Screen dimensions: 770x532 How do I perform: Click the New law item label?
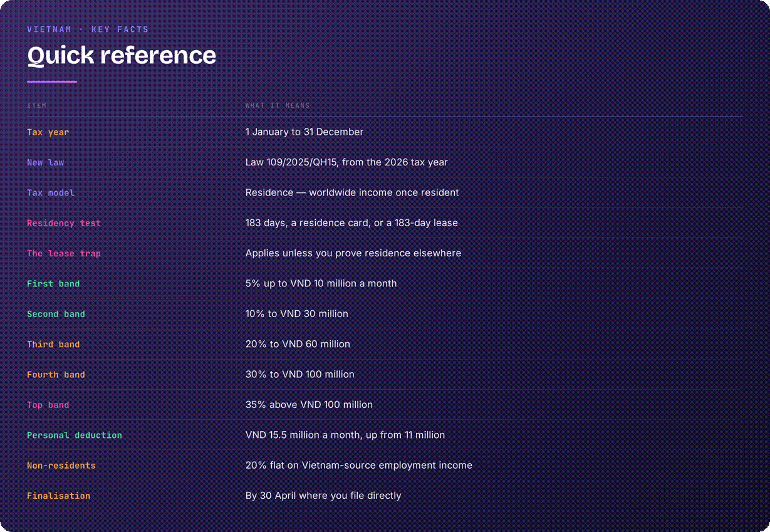(46, 162)
